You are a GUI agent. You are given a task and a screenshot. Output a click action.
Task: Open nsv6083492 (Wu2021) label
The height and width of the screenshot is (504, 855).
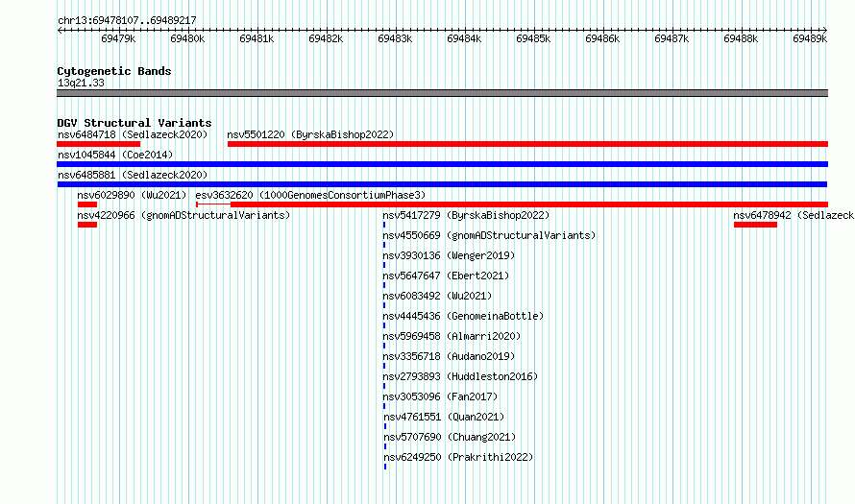(437, 296)
